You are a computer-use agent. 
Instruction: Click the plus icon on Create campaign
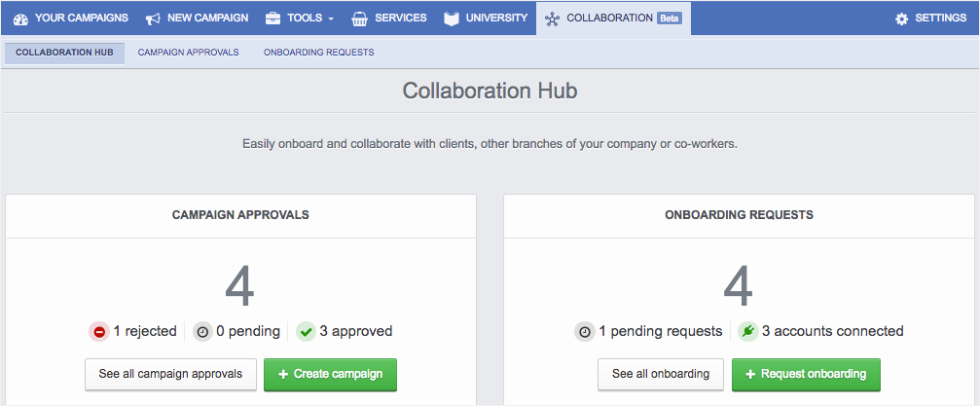283,374
